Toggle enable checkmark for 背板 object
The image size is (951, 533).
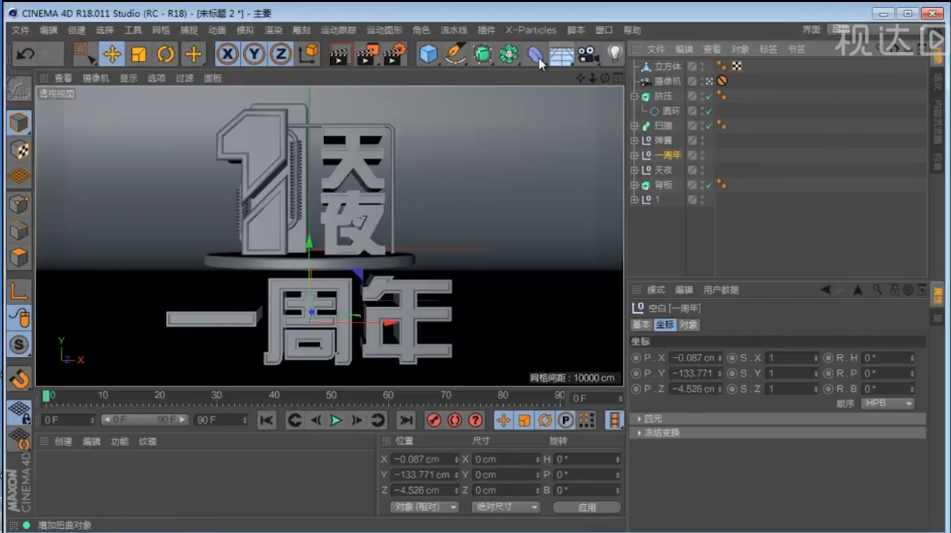point(708,185)
